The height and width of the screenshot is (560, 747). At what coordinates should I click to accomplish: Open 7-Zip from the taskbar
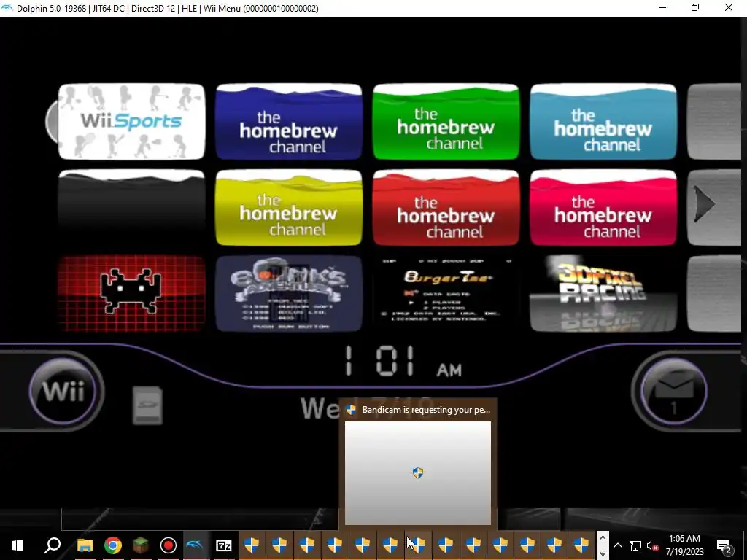tap(223, 545)
